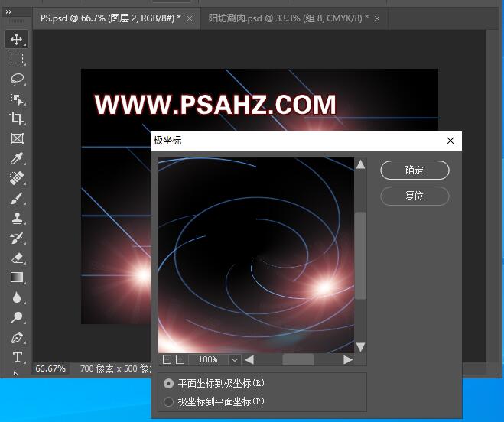Select the History Brush tool
The image size is (504, 422).
click(16, 239)
